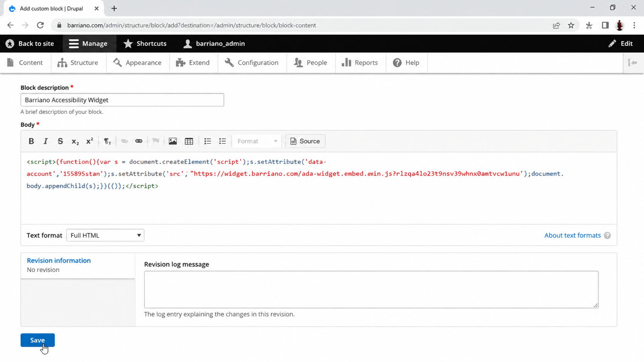Open the Format dropdown in editor toolbar
This screenshot has width=644, height=362.
257,141
